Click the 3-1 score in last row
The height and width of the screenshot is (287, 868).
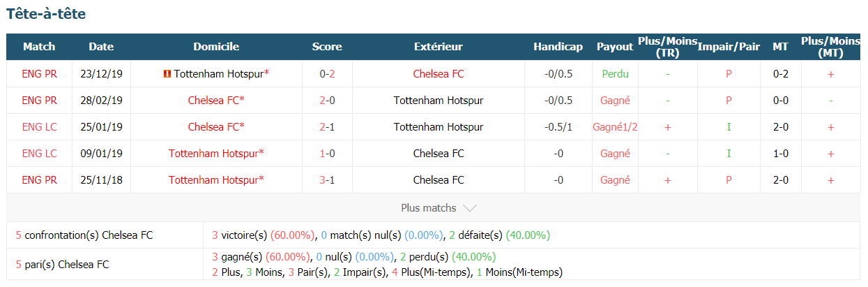tap(327, 180)
